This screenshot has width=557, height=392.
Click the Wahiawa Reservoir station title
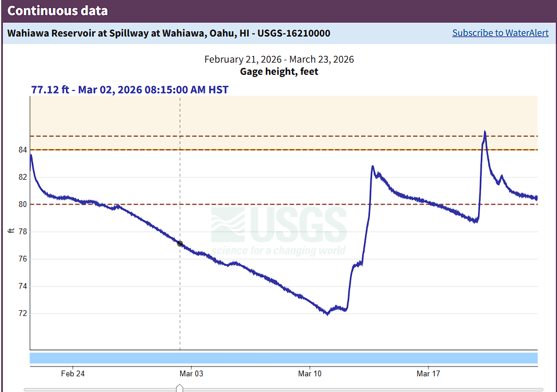pos(169,33)
